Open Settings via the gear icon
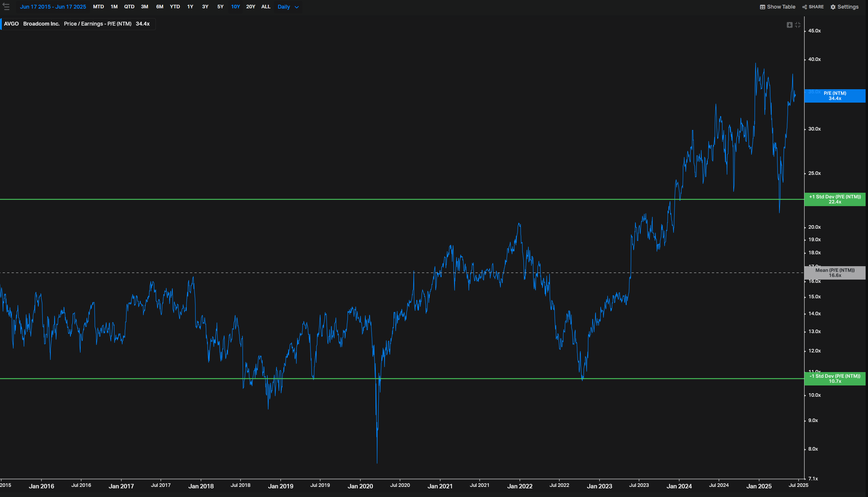This screenshot has height=497, width=868. (833, 7)
